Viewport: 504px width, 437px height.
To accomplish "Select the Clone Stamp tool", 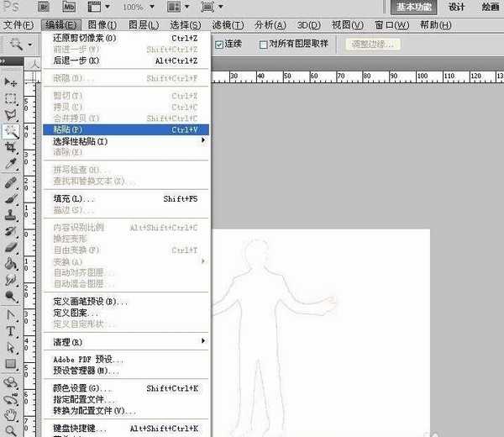I will 10,215.
